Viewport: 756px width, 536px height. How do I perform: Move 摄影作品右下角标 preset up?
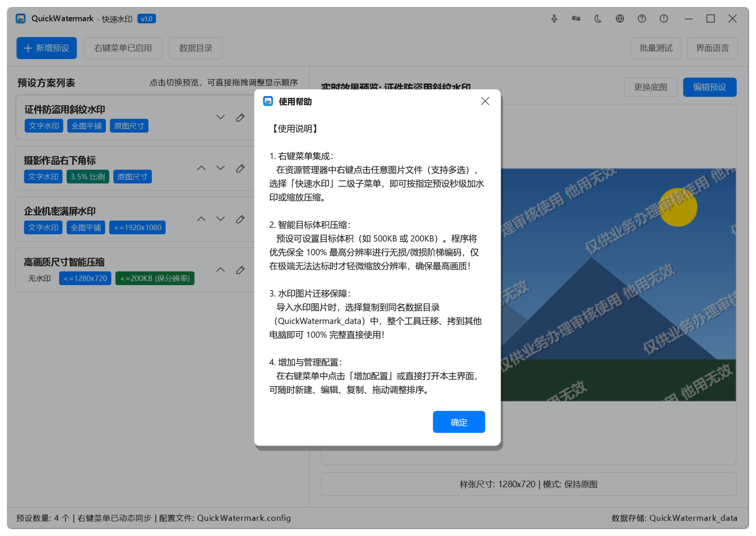(x=201, y=168)
